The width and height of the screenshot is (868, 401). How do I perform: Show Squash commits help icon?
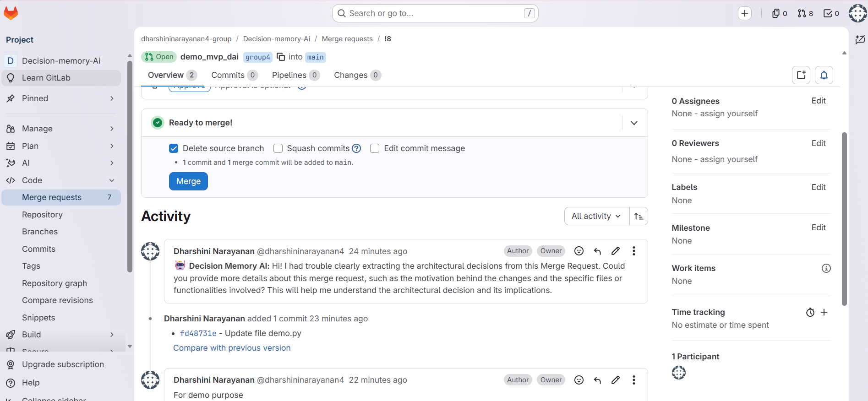[x=356, y=148]
